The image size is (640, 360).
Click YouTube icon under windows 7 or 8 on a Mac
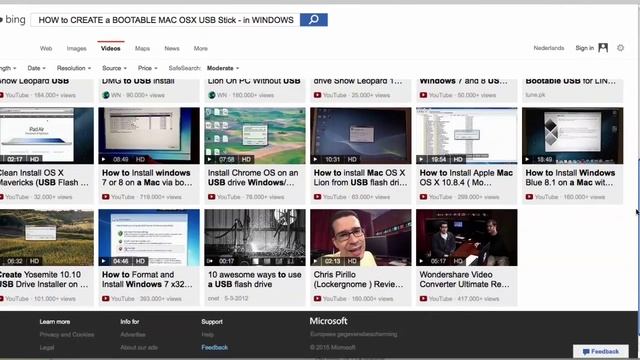pyautogui.click(x=106, y=197)
